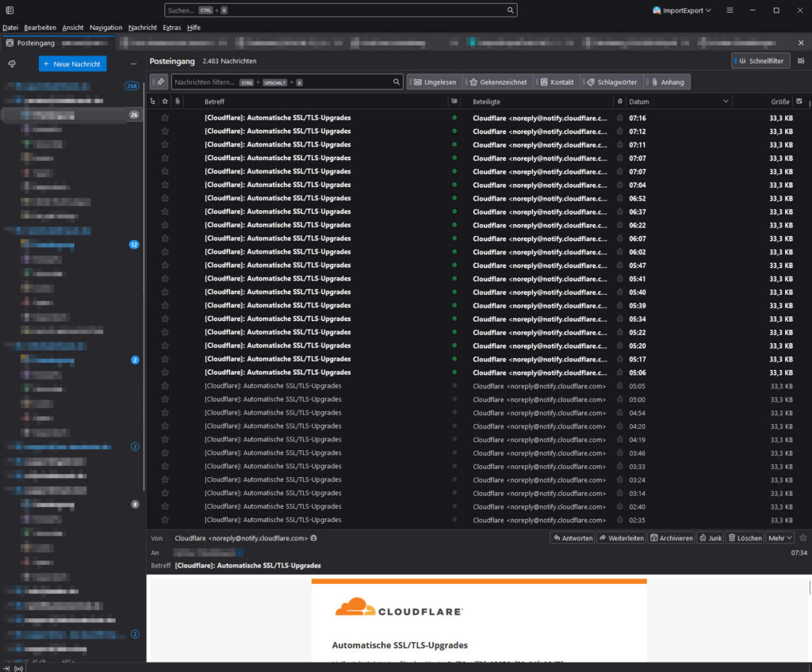Click the Junk button in message header
Image resolution: width=812 pixels, height=672 pixels.
(710, 538)
